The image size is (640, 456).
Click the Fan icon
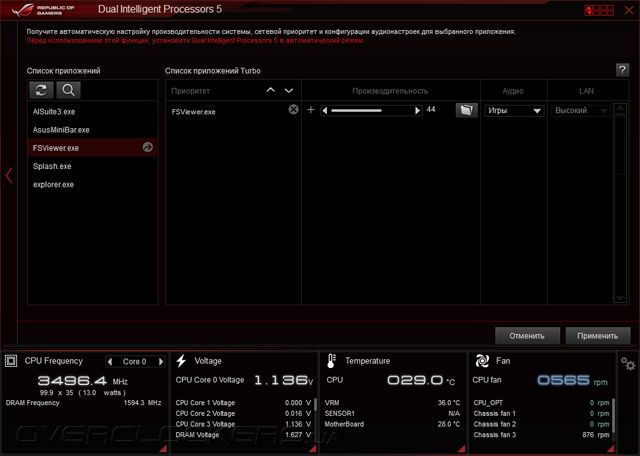tap(482, 361)
